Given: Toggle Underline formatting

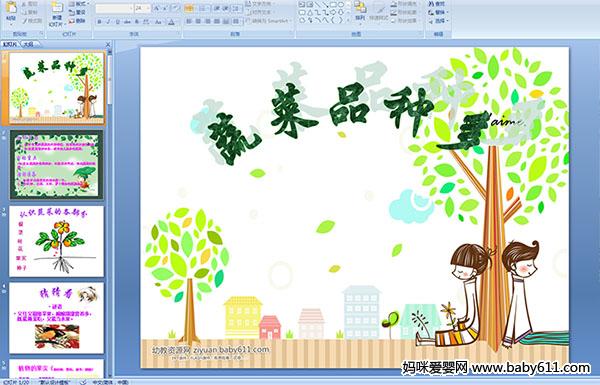Looking at the screenshot, I should [117, 22].
